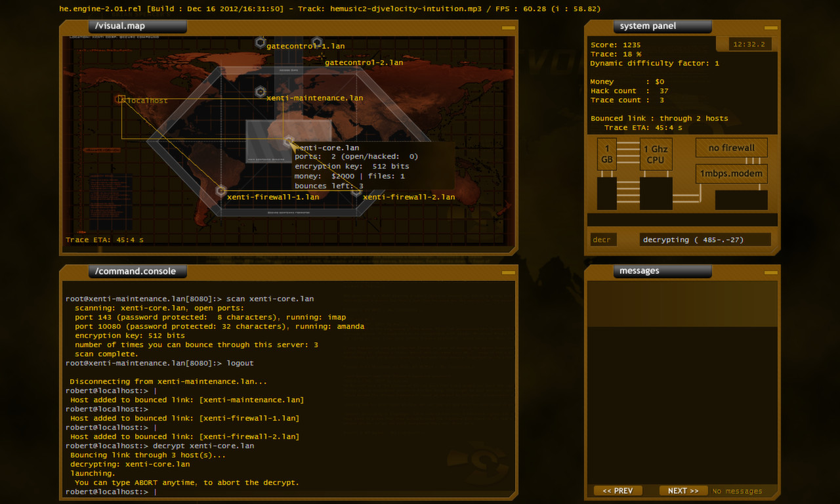840x504 pixels.
Task: Select the xenti-maintenance.lan node icon
Action: [x=260, y=91]
